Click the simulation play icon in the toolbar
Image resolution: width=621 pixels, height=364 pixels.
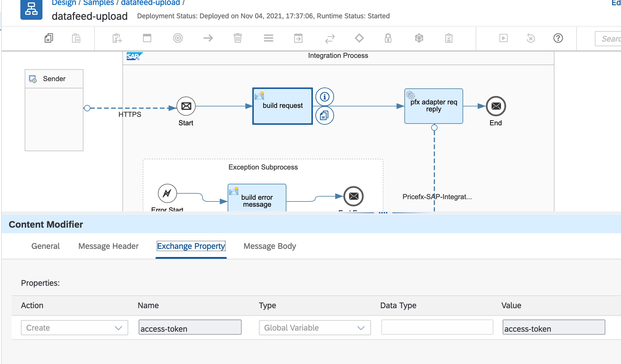(503, 38)
